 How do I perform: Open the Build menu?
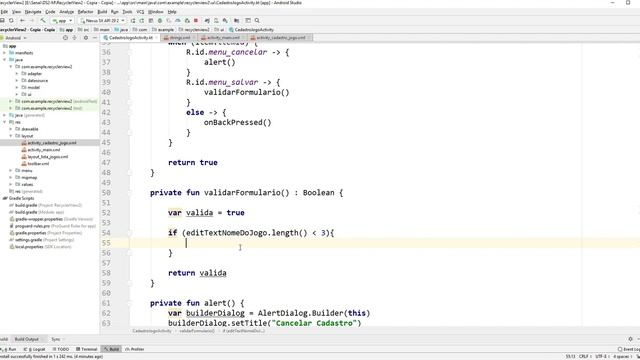(102, 12)
